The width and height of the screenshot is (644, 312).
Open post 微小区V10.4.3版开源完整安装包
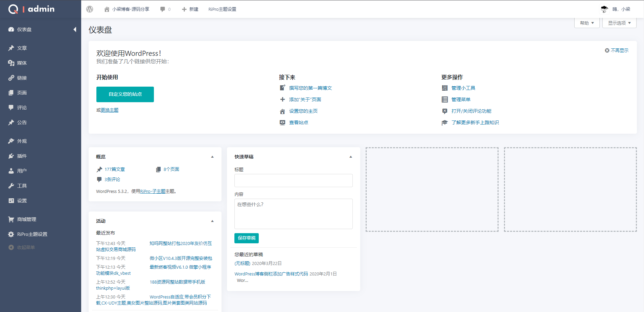pyautogui.click(x=181, y=258)
